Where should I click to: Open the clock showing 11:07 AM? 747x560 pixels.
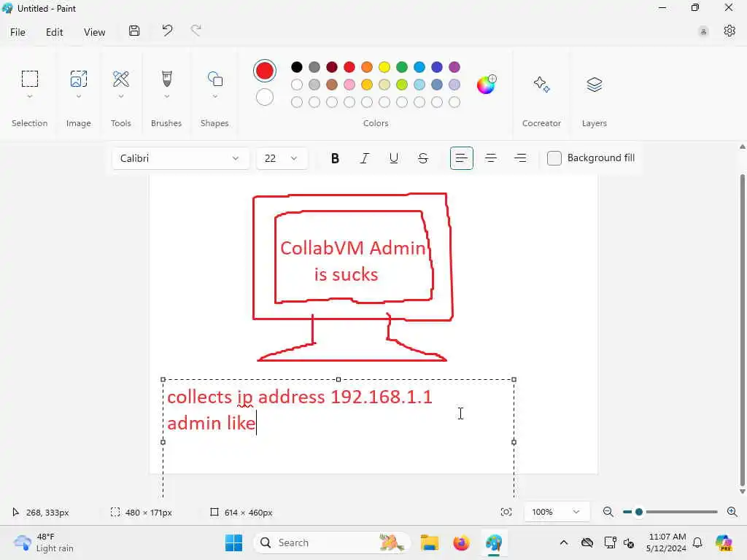coord(666,542)
